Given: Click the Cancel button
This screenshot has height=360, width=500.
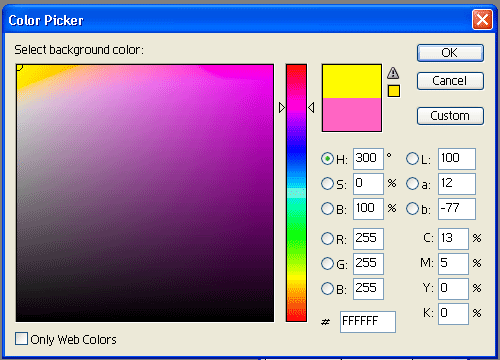Looking at the screenshot, I should 450,81.
